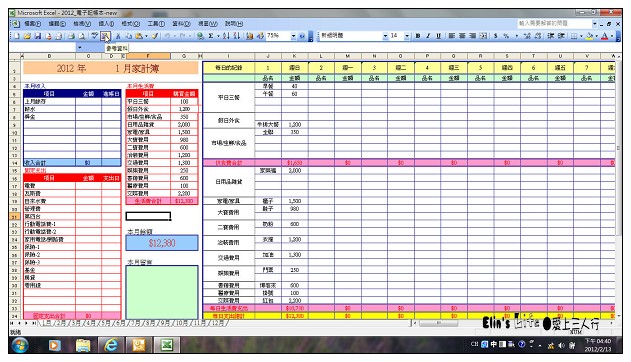Open the Insert (插入) menu
Image resolution: width=631 pixels, height=362 pixels.
[106, 24]
